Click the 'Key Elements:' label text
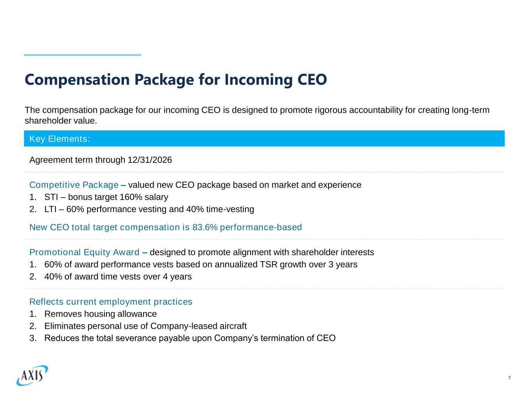 point(60,139)
